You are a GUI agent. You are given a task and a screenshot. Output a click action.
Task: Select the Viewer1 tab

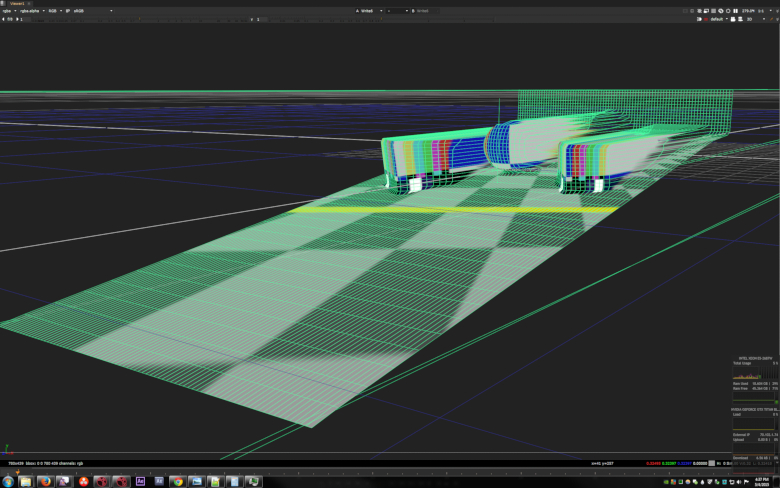pos(17,3)
